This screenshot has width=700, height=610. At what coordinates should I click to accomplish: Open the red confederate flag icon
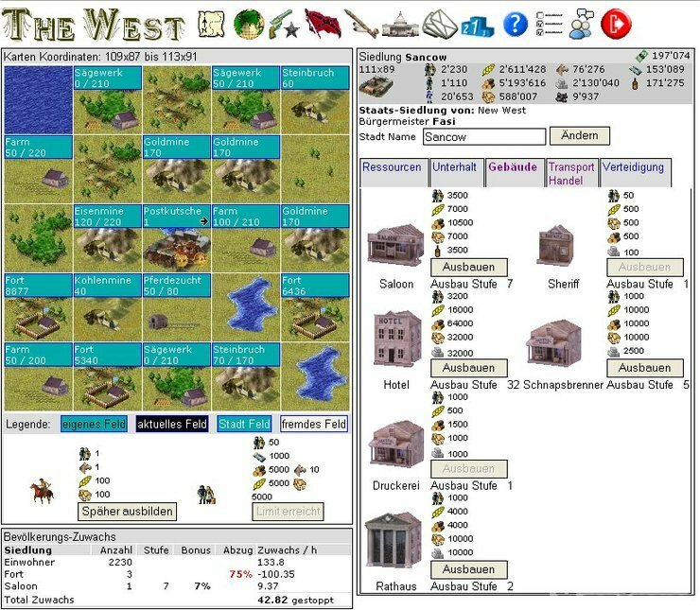323,24
